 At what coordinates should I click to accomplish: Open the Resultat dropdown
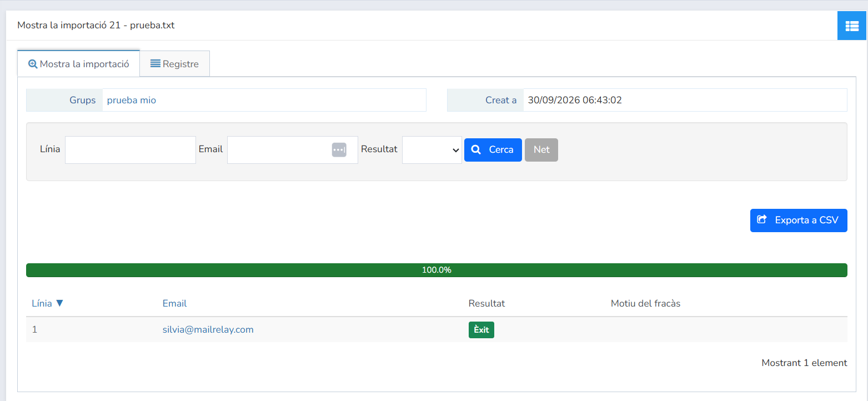[x=432, y=150]
